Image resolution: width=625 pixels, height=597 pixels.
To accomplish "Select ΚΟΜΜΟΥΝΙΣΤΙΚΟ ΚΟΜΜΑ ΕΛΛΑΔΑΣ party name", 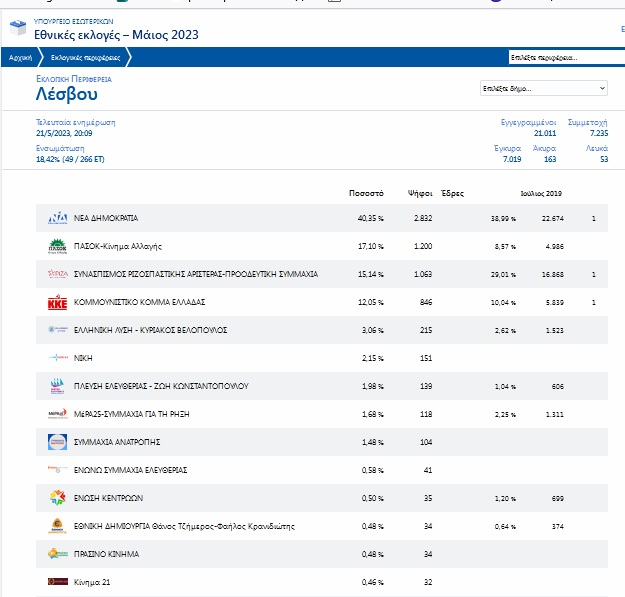I will coord(139,302).
